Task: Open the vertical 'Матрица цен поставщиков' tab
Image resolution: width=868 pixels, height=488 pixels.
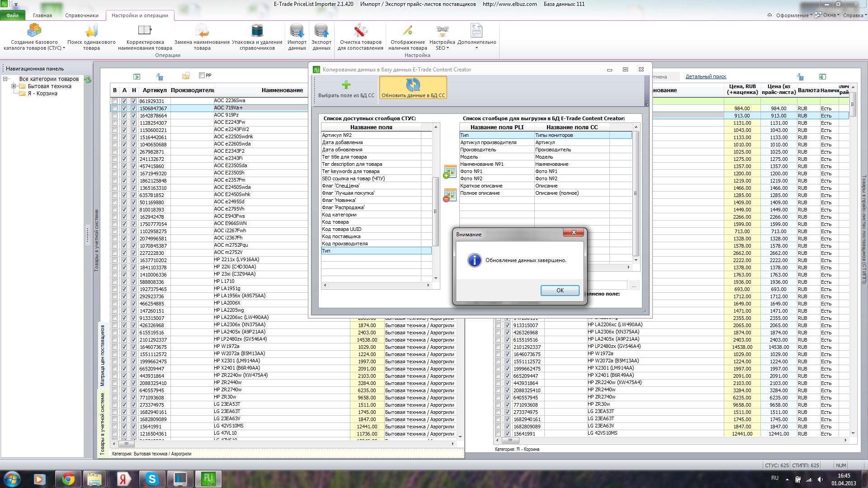Action: tap(103, 355)
